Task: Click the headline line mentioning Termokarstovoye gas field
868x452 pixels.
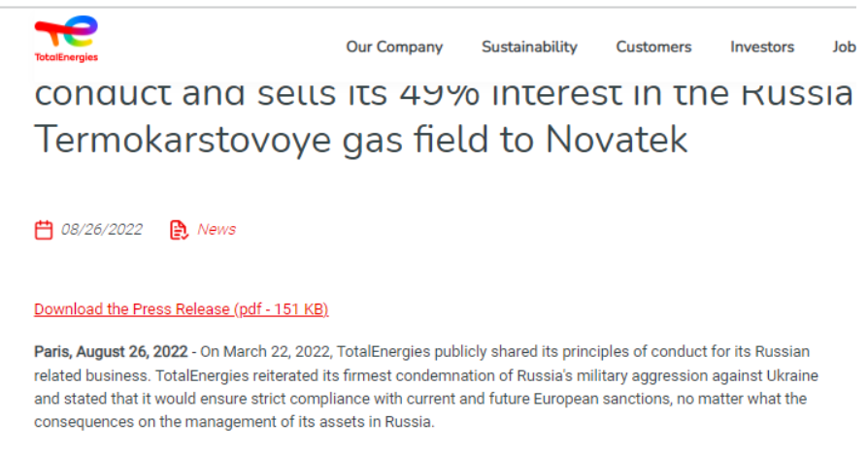Action: (360, 140)
